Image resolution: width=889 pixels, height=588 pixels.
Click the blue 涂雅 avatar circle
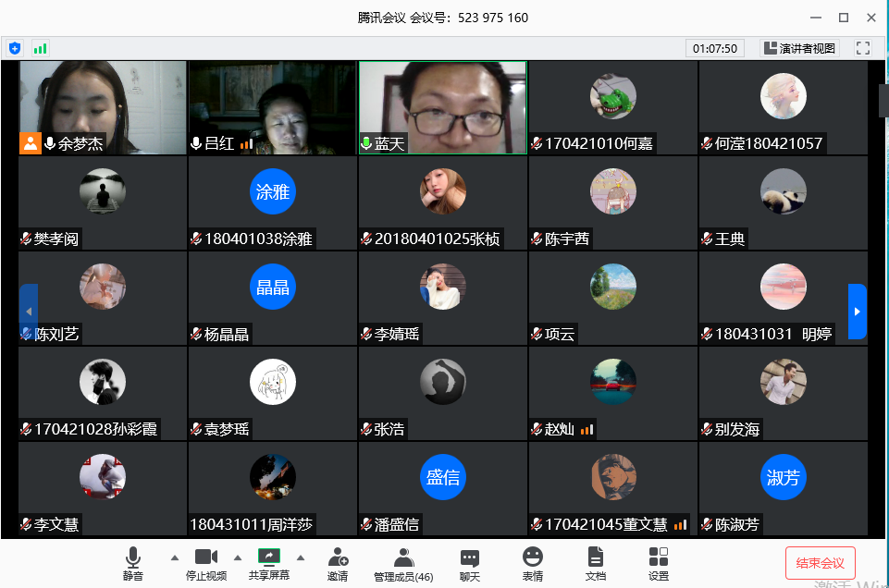(x=273, y=191)
